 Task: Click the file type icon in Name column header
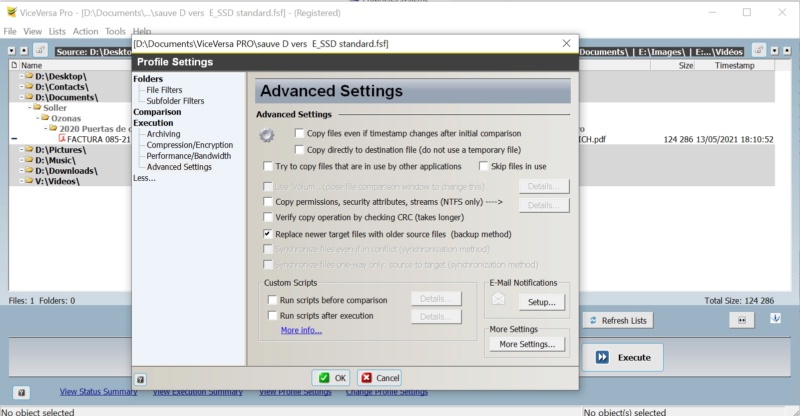click(14, 65)
